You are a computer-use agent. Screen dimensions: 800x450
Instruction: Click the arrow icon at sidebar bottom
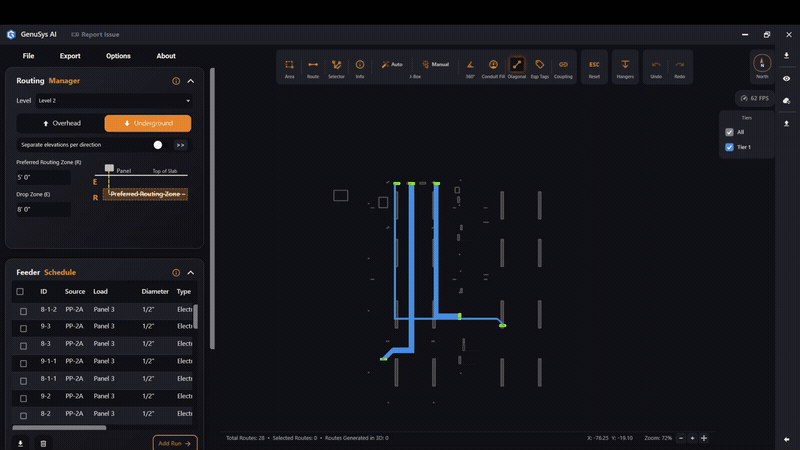[786, 439]
